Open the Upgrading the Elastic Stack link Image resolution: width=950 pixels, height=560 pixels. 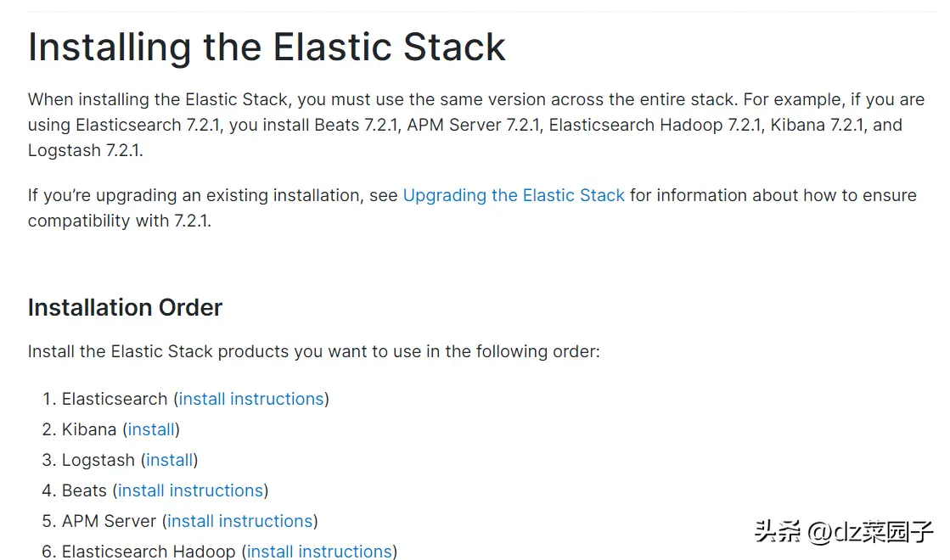tap(513, 195)
